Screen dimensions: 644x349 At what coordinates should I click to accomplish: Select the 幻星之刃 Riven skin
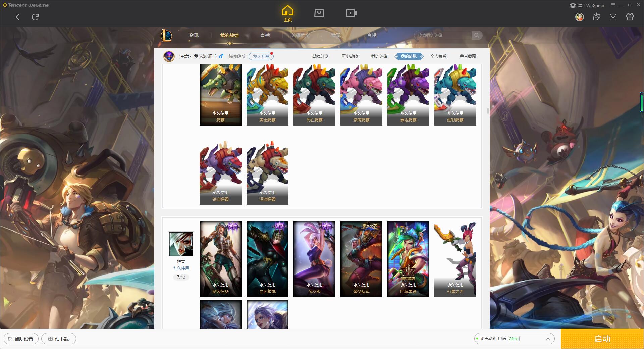(x=455, y=259)
